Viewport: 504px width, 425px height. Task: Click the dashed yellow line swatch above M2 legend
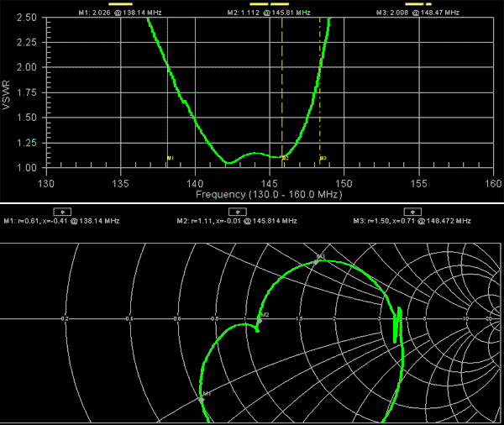270,4
